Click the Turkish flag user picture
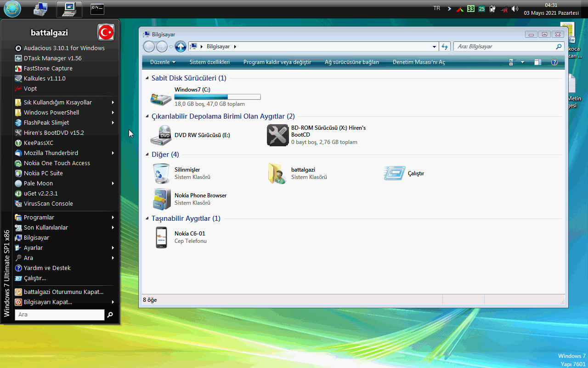 [106, 32]
